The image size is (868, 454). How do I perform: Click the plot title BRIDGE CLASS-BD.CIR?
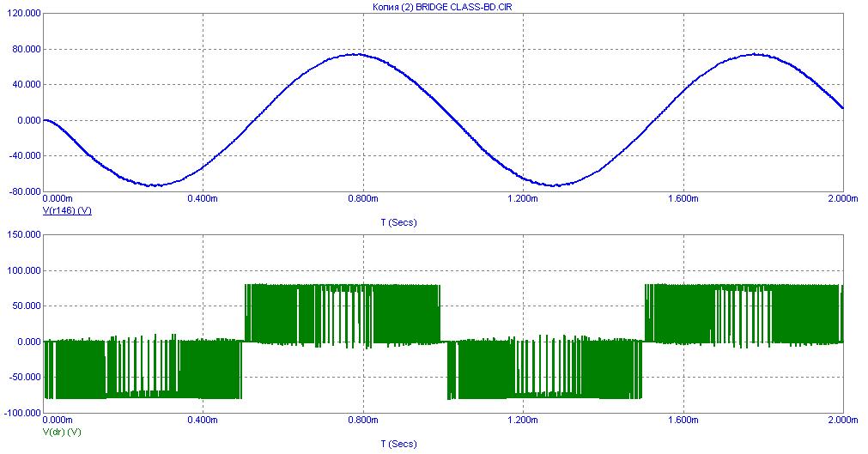coord(443,7)
